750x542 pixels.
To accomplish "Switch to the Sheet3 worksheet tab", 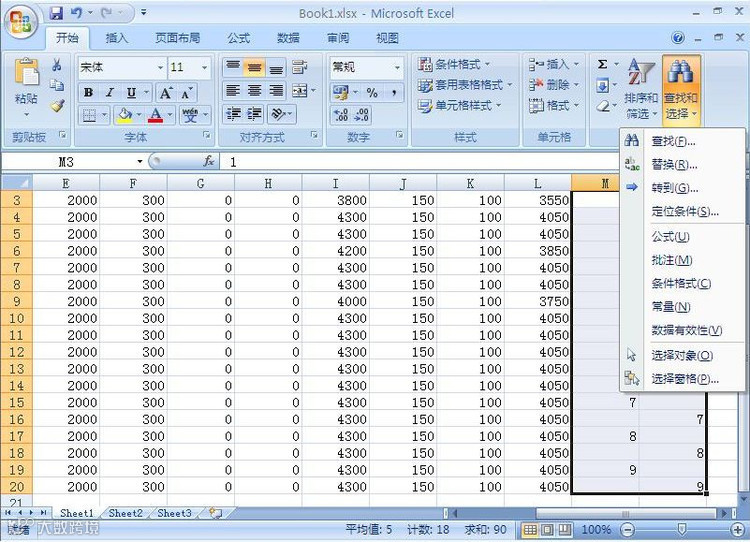I will [175, 513].
